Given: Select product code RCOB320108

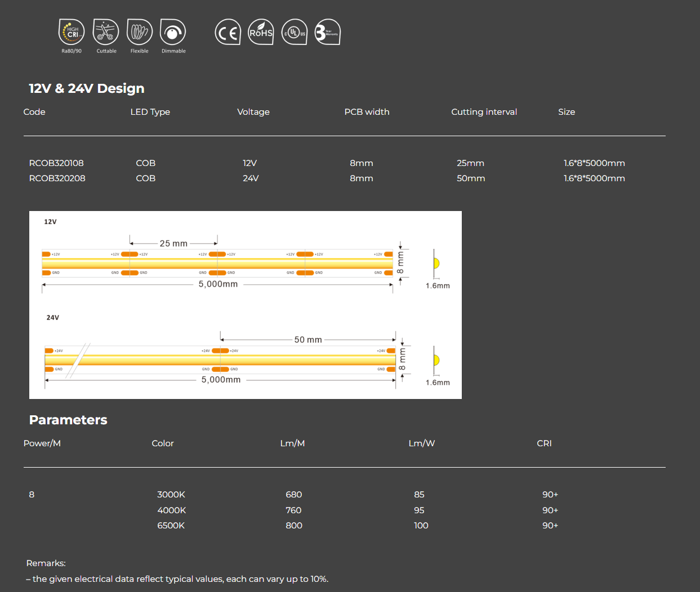Looking at the screenshot, I should (x=56, y=163).
